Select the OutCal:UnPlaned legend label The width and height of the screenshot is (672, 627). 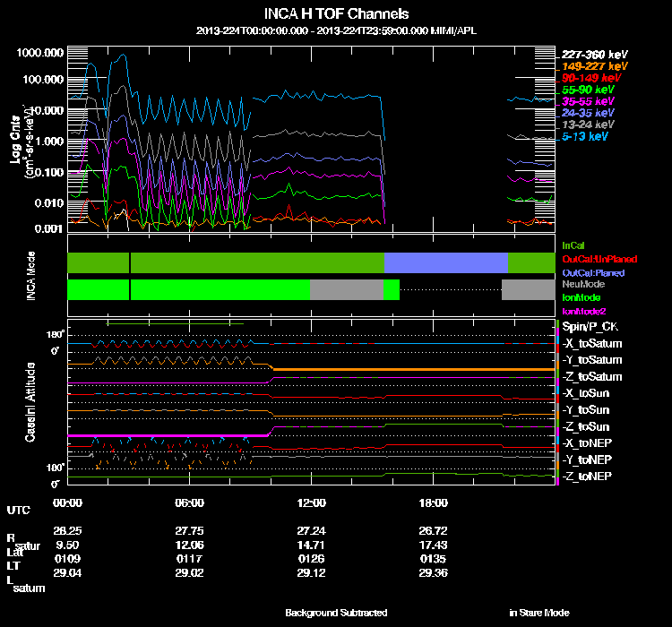click(x=593, y=258)
